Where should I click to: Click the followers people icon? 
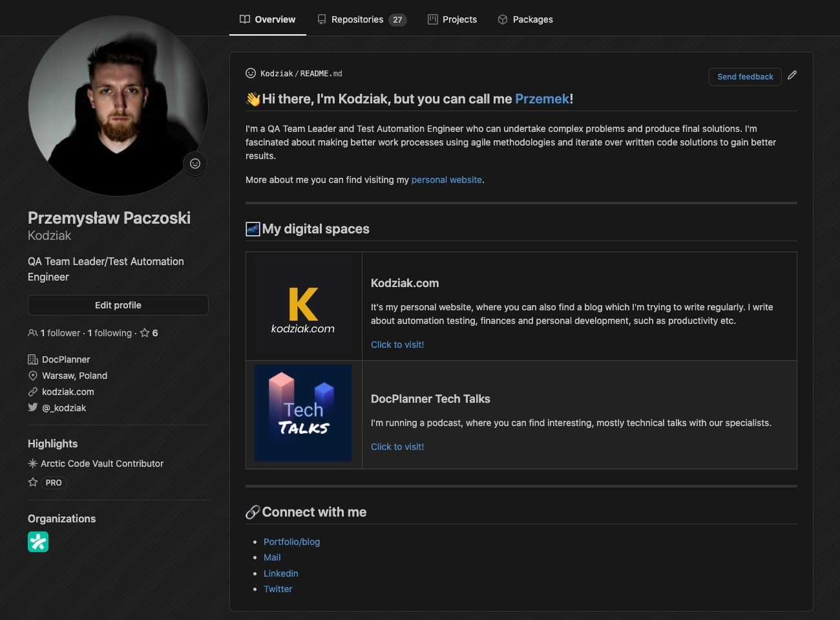[x=33, y=333]
